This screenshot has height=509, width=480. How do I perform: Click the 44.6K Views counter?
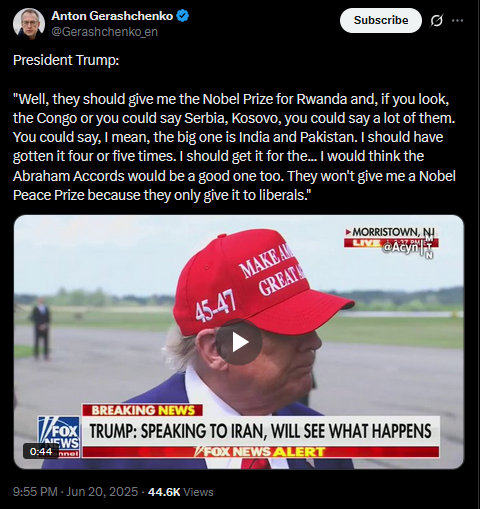[180, 492]
